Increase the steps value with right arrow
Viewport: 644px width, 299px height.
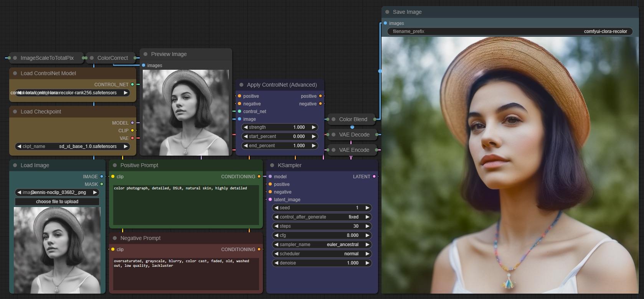[x=367, y=226]
